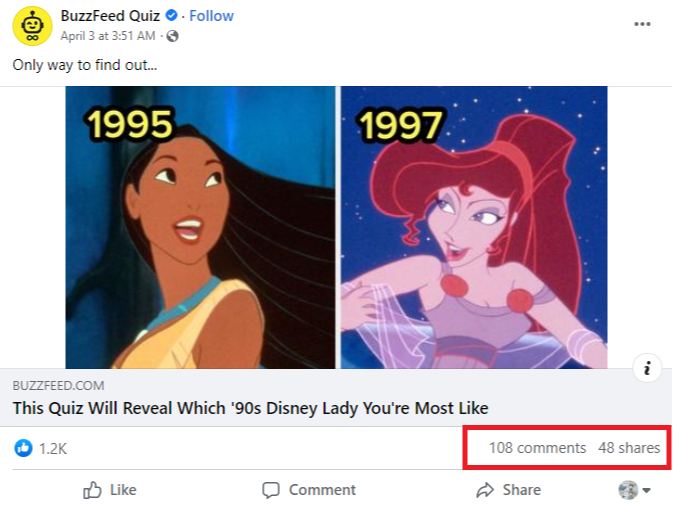
Task: View the 108 comments
Action: [x=537, y=448]
